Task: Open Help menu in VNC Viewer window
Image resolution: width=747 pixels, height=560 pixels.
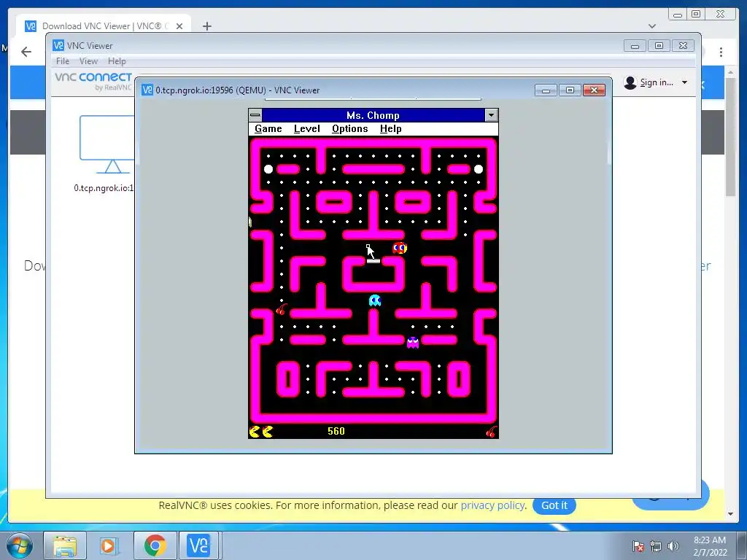Action: [x=117, y=61]
